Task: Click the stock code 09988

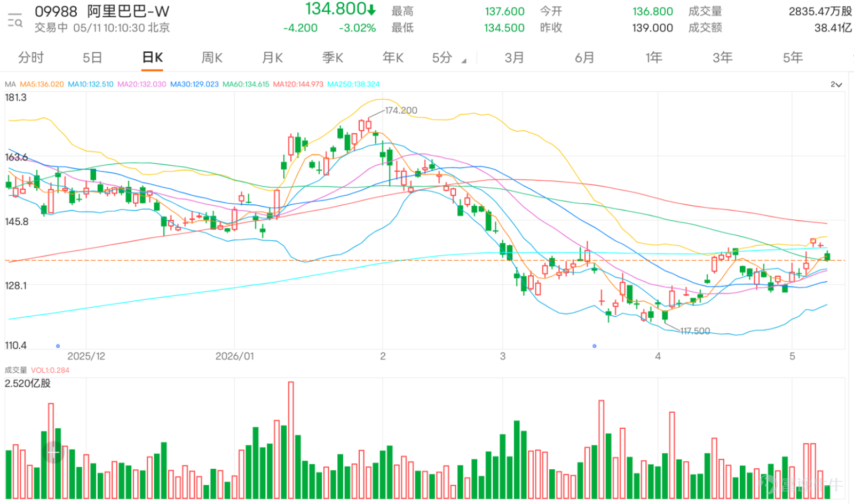Action: [56, 12]
